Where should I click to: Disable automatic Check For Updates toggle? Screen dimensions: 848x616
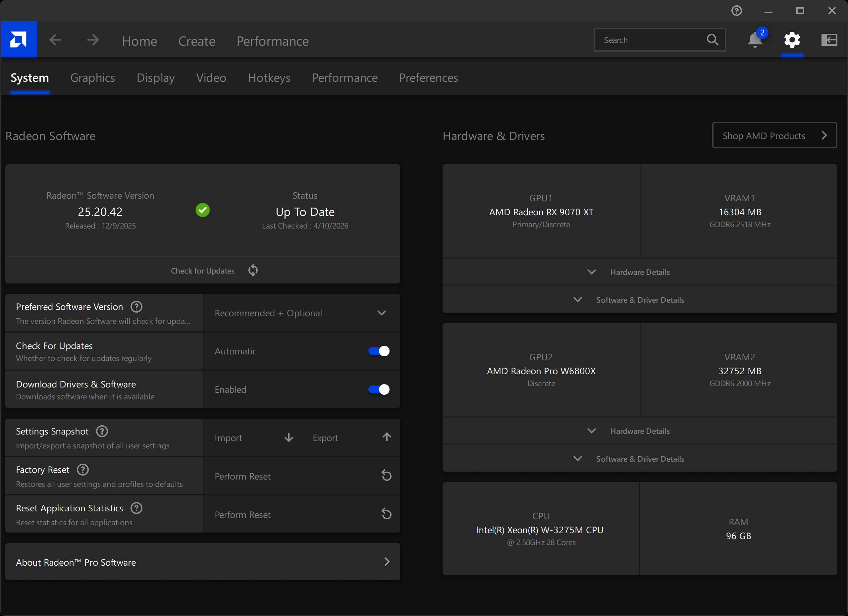[379, 351]
